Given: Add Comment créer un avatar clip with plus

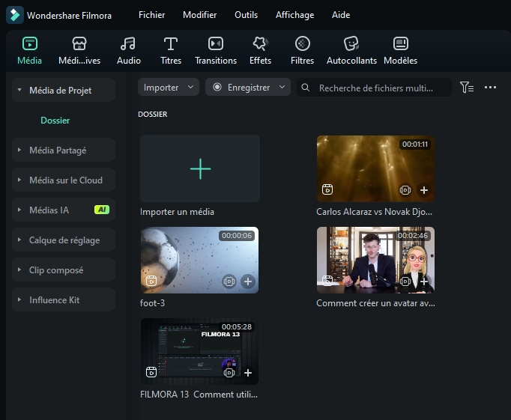Looking at the screenshot, I should [x=423, y=281].
